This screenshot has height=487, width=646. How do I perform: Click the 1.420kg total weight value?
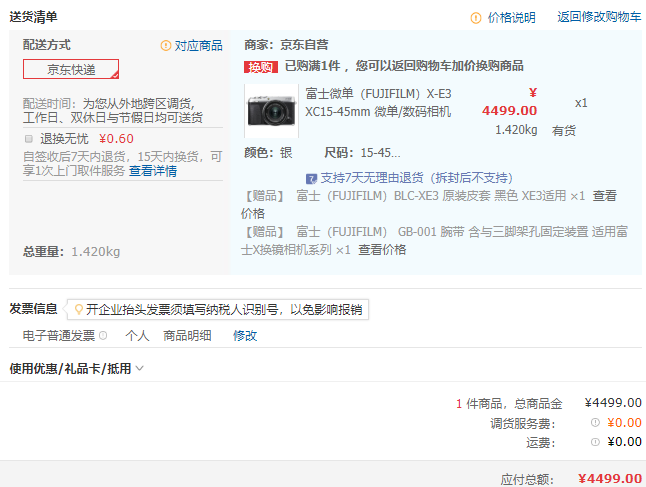click(x=96, y=251)
